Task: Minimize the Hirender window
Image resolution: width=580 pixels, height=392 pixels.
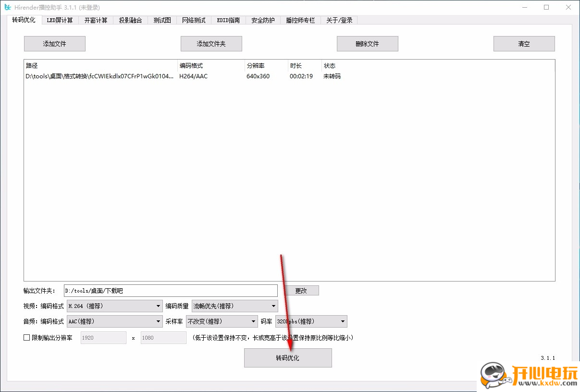Action: (524, 7)
